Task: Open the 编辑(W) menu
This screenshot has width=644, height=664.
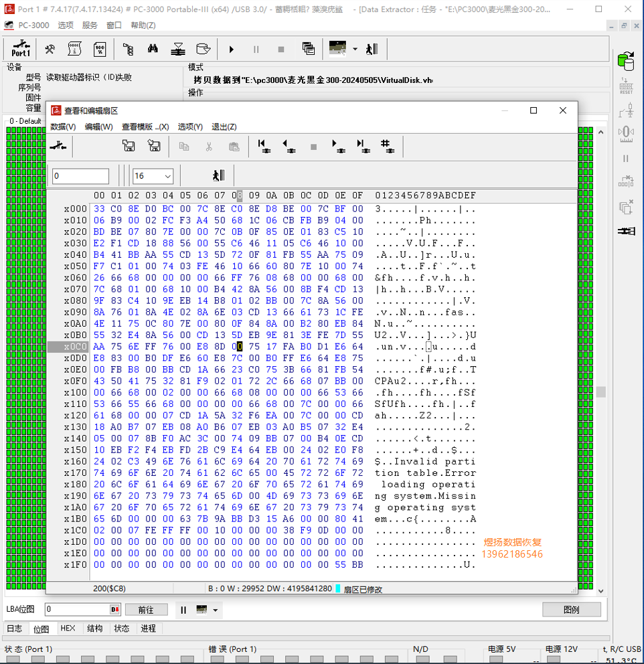Action: click(98, 127)
